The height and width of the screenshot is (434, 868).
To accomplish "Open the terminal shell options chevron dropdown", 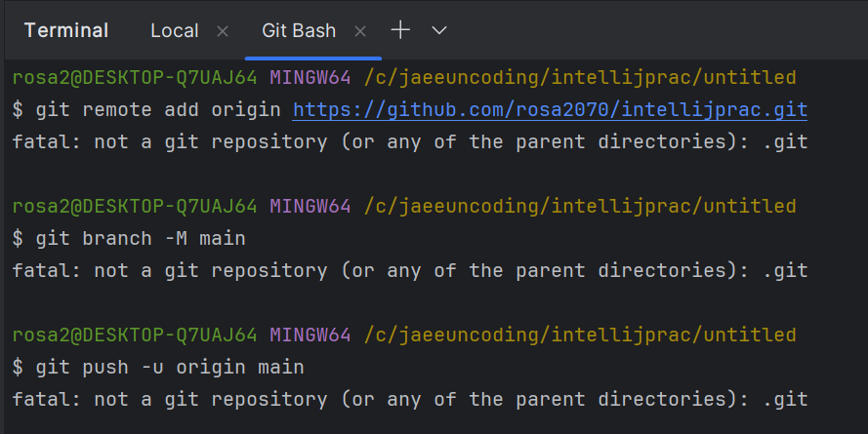I will (439, 30).
